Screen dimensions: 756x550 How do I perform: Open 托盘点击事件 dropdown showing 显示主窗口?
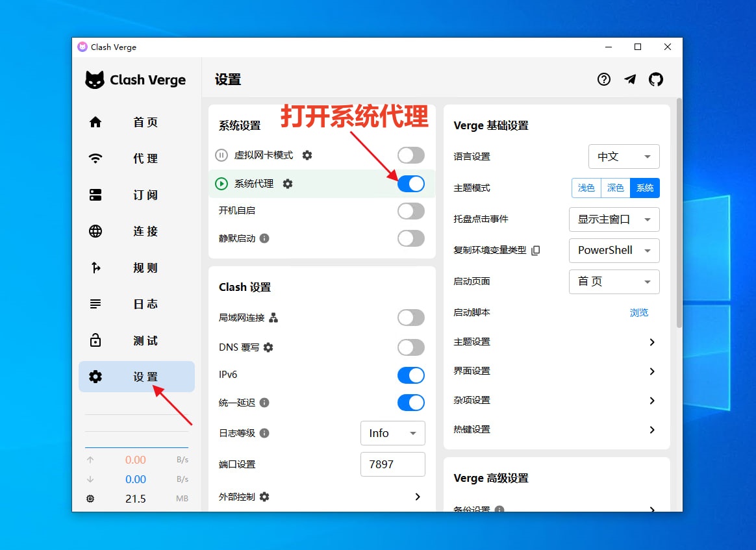(614, 219)
